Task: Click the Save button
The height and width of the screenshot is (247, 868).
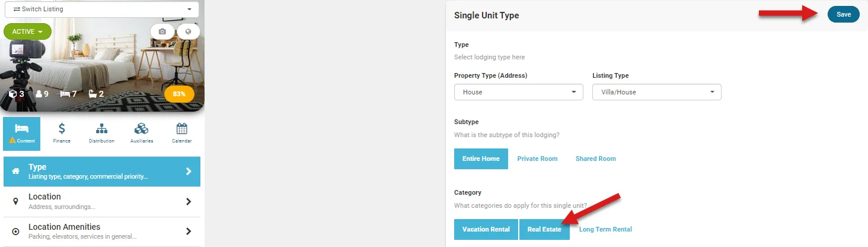Action: click(843, 14)
